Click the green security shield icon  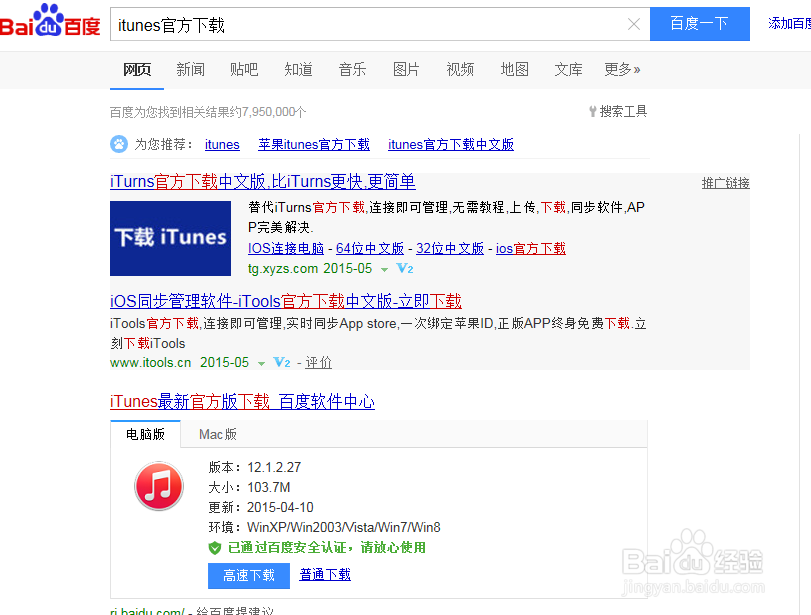215,548
